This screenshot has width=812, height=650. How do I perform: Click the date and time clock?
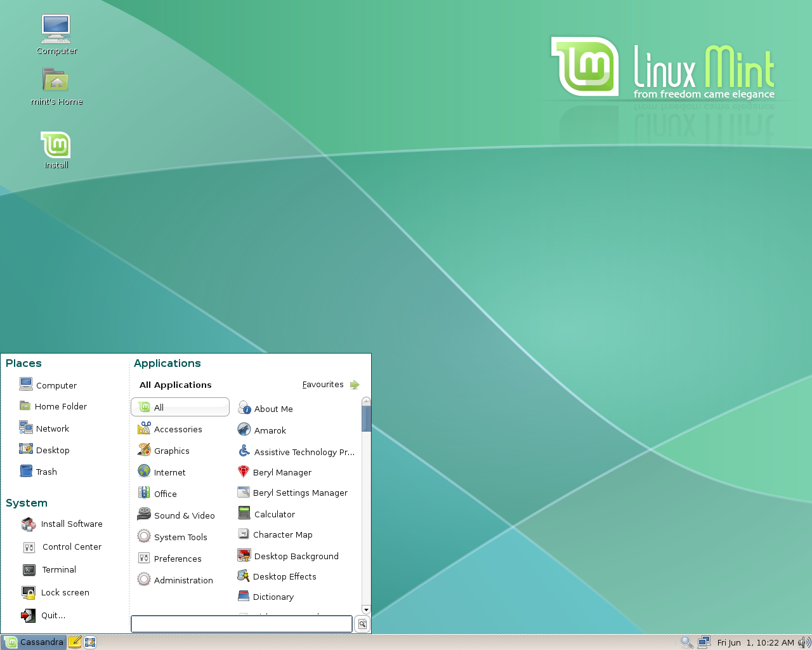[x=756, y=642]
